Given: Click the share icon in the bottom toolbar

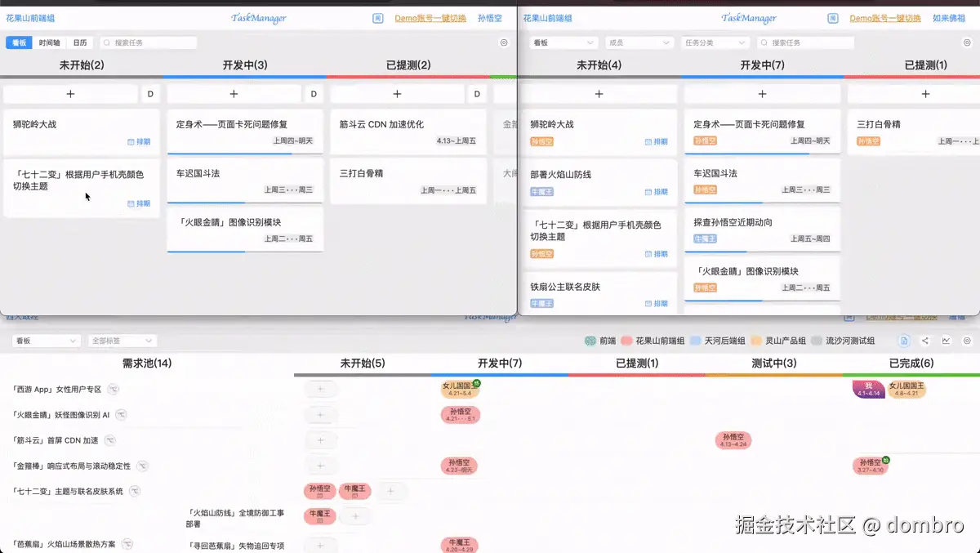Looking at the screenshot, I should click(x=925, y=341).
